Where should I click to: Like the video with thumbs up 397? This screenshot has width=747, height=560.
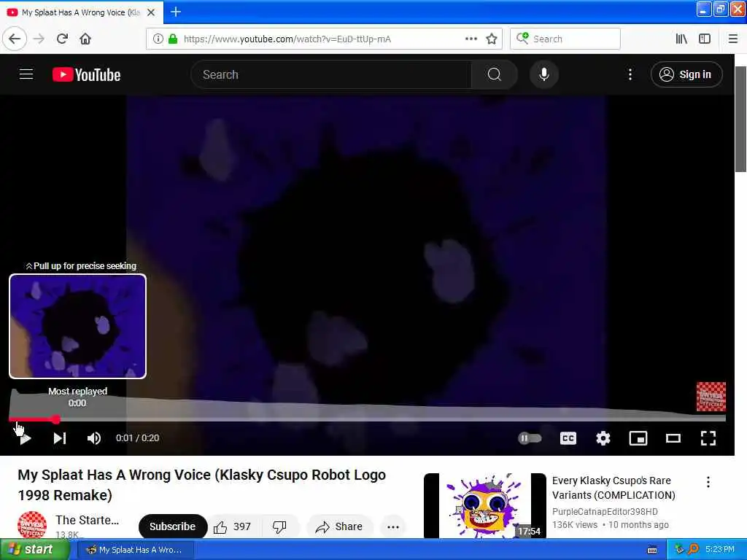[233, 526]
